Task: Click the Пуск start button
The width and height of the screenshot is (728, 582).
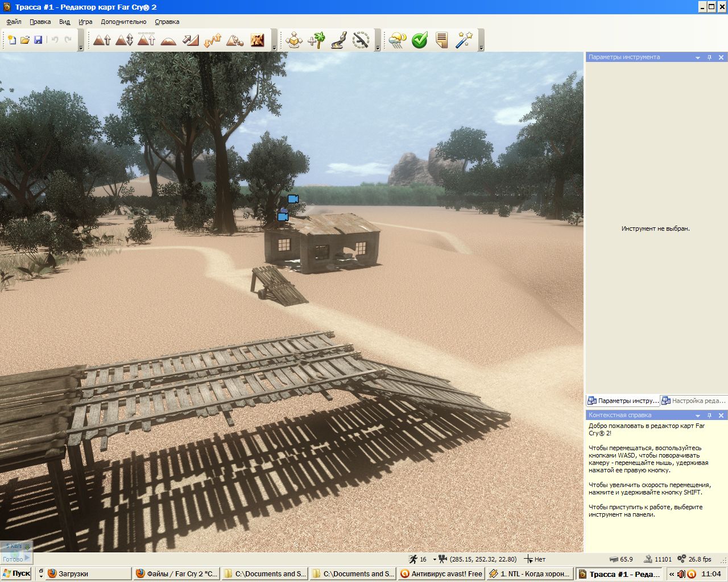Action: [x=16, y=573]
